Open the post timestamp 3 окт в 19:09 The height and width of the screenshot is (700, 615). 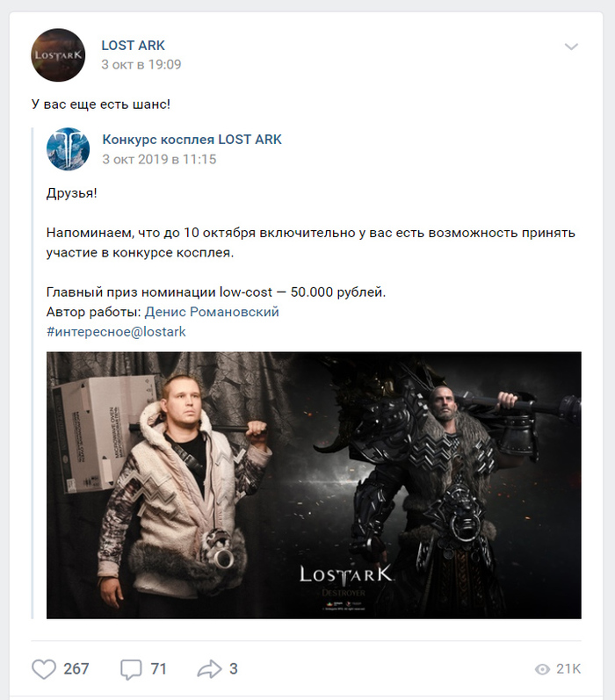141,65
